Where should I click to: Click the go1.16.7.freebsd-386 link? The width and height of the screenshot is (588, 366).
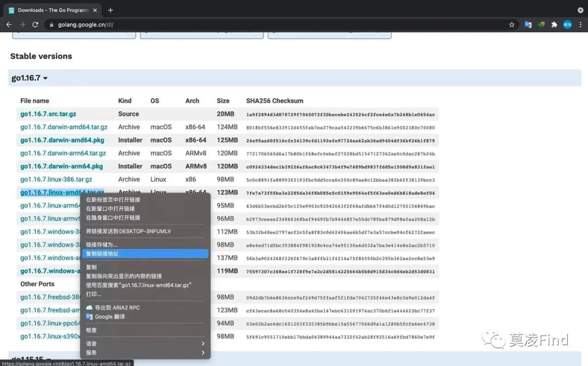click(x=50, y=297)
